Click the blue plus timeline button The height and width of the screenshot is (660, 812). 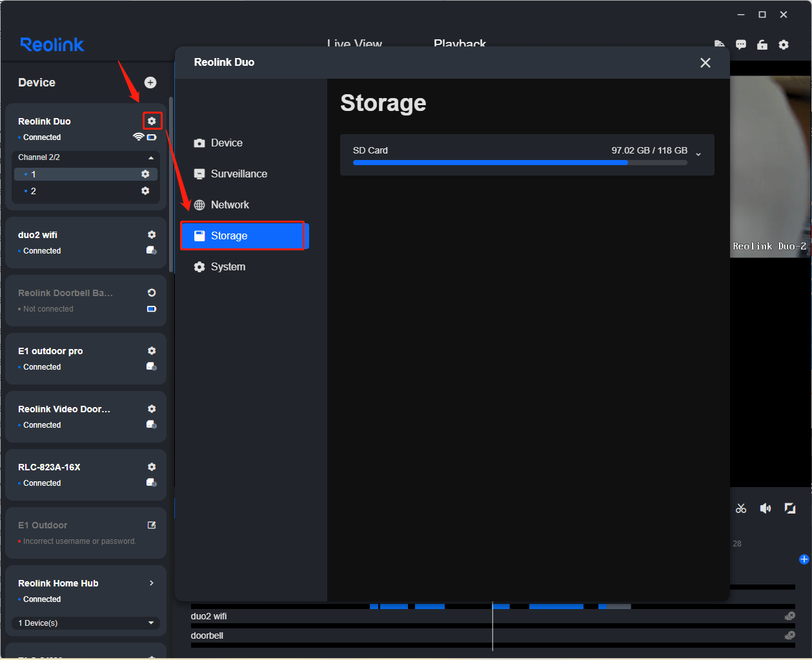(804, 559)
